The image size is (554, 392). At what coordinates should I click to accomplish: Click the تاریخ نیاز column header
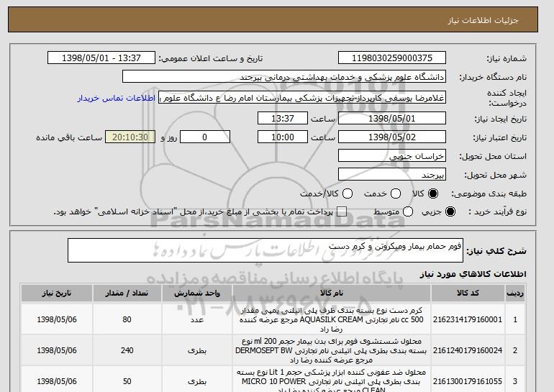[x=57, y=293]
